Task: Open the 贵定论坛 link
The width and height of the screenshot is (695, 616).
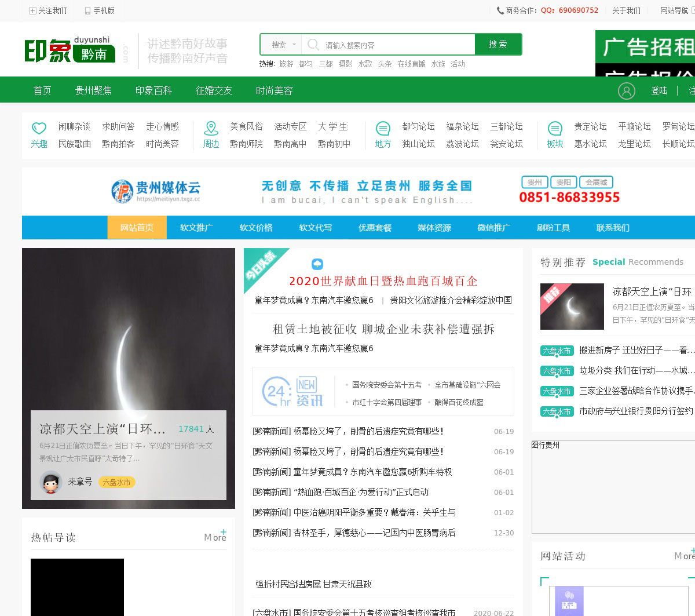Action: [x=590, y=126]
